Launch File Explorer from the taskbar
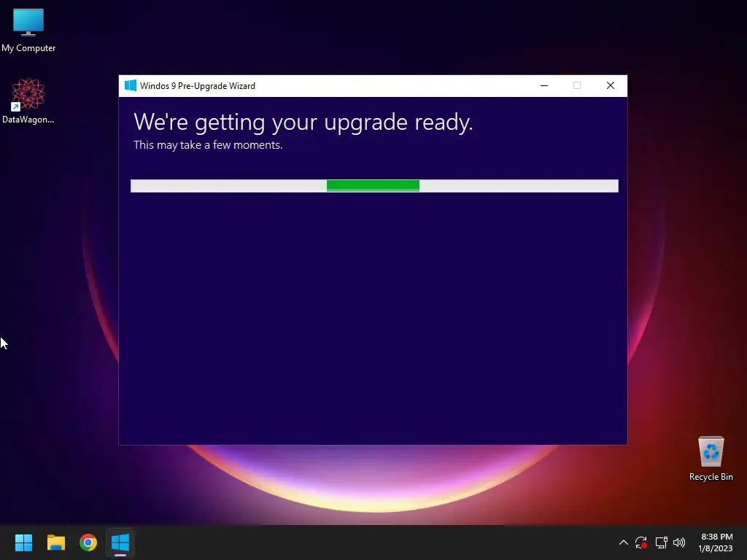Viewport: 747px width, 560px height. pyautogui.click(x=55, y=542)
